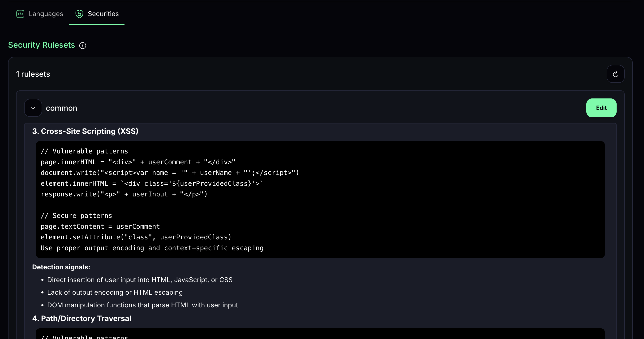The width and height of the screenshot is (644, 339).
Task: Click the Securities shield icon
Action: point(79,14)
